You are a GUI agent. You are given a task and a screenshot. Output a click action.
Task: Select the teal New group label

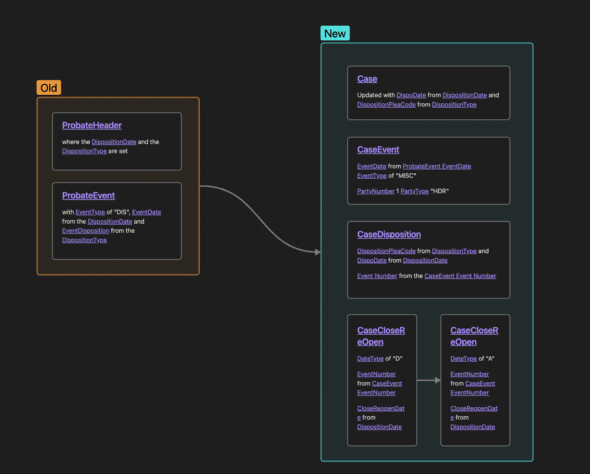(x=335, y=33)
